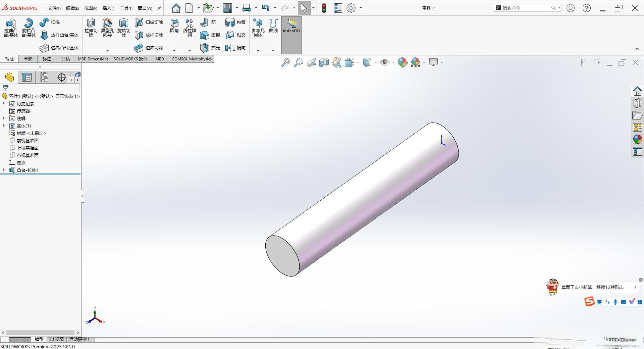
Task: Click the Edit Appearance color sphere icon
Action: click(x=402, y=62)
